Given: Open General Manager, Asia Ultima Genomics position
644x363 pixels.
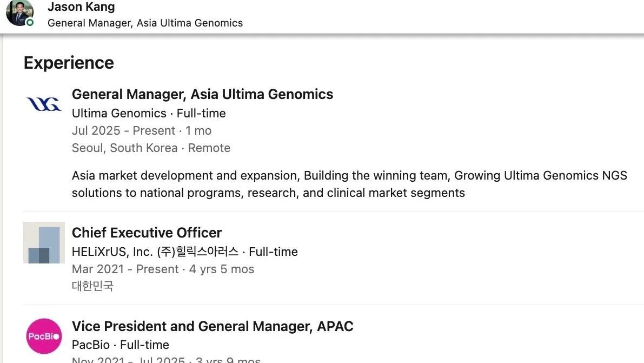Looking at the screenshot, I should (202, 94).
